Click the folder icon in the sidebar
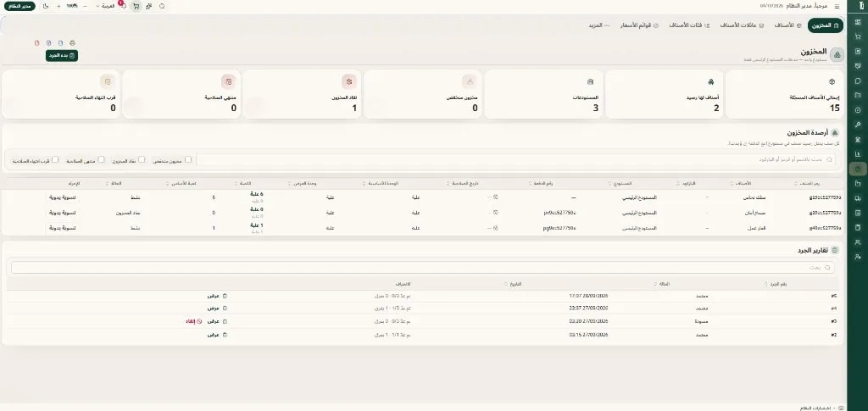The image size is (868, 411). [858, 95]
